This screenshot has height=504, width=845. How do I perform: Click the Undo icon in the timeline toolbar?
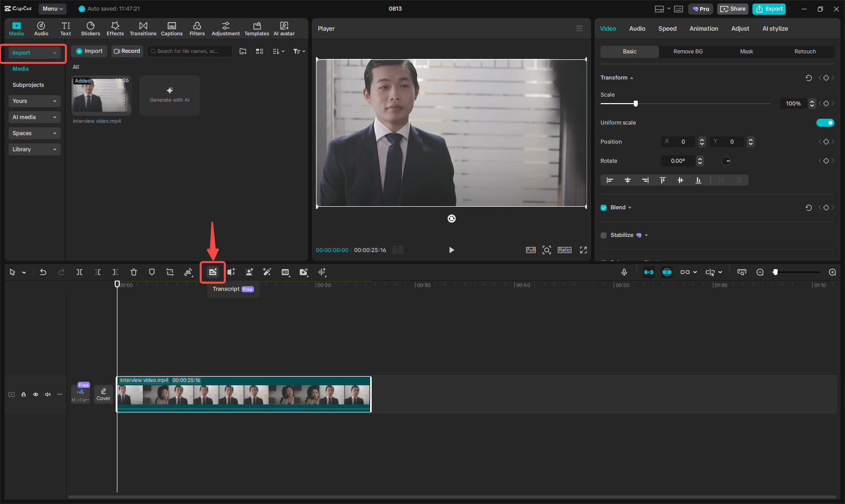coord(43,272)
